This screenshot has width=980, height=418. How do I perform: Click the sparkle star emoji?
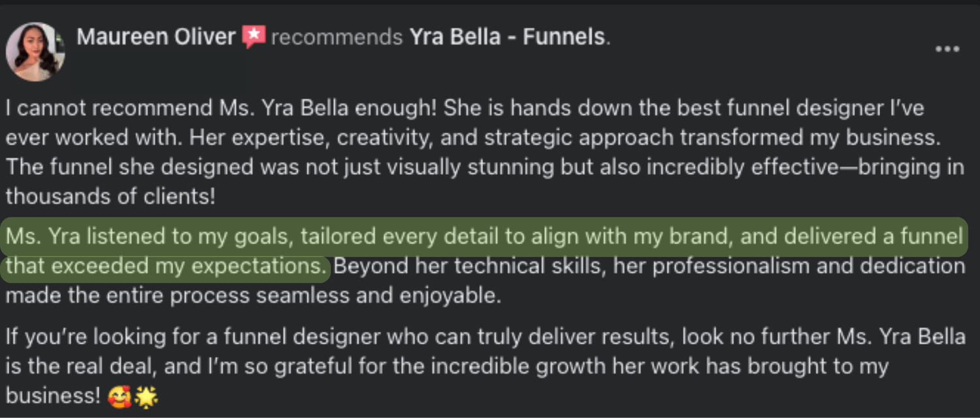146,396
